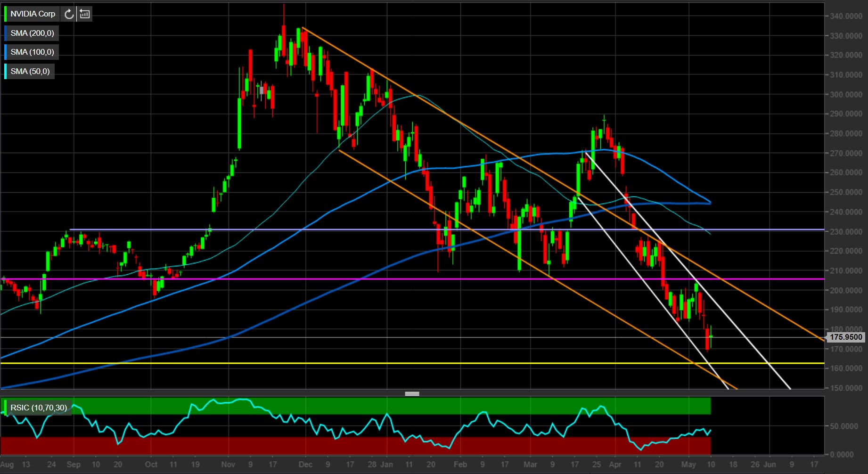
Task: Click the Dec date label on time axis
Action: pos(305,464)
